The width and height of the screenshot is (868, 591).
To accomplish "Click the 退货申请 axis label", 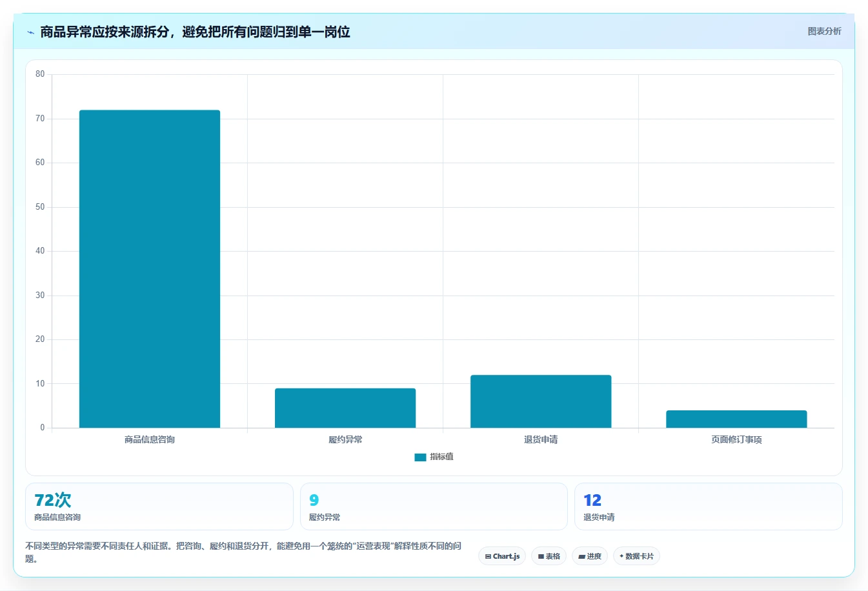I will (541, 439).
